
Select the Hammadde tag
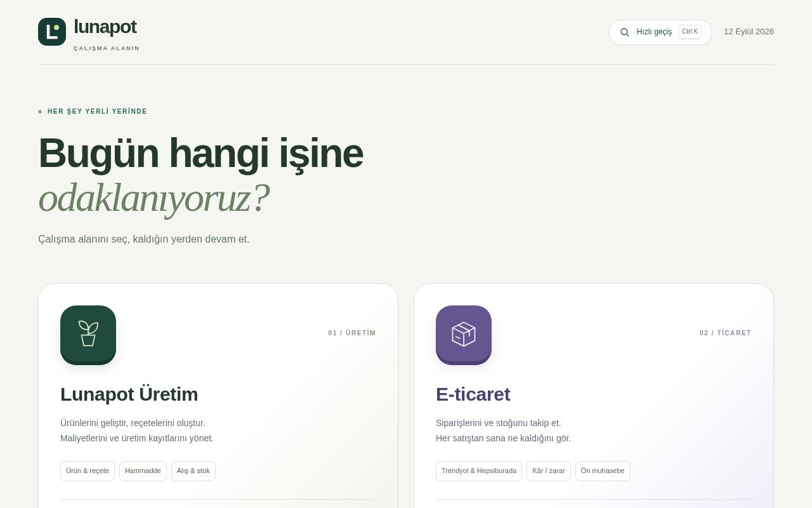coord(143,471)
